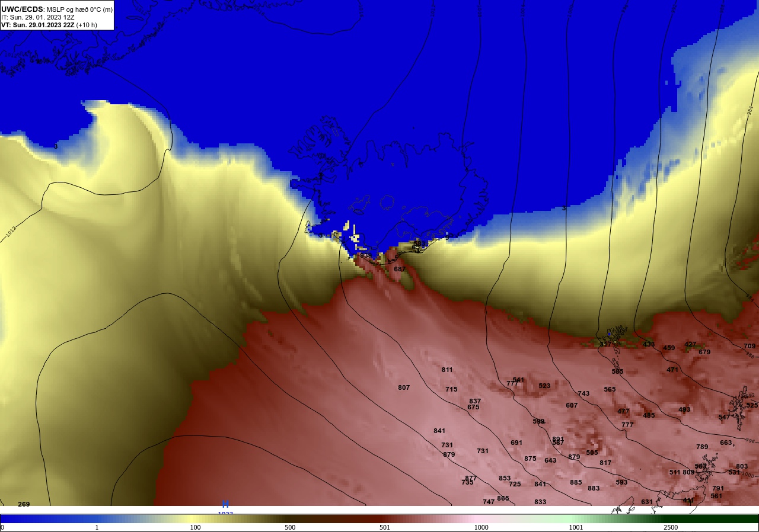Click the height value '607'
The height and width of the screenshot is (532, 759).
point(572,405)
